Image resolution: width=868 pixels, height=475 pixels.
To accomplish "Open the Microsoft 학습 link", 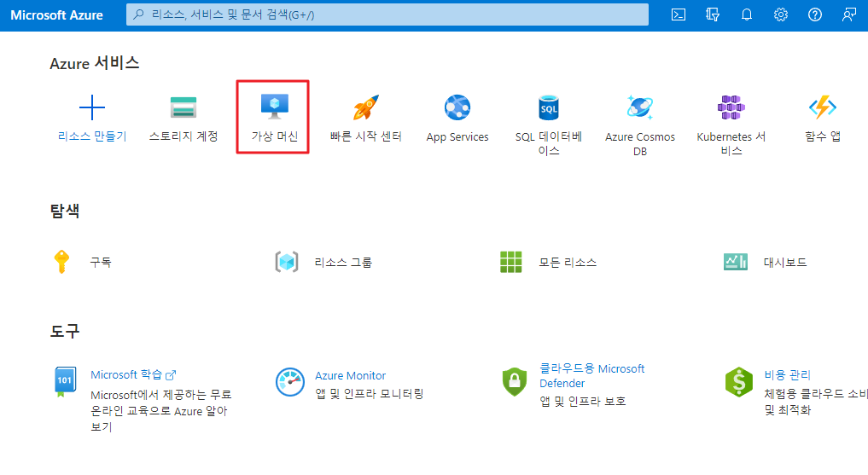I will (133, 375).
